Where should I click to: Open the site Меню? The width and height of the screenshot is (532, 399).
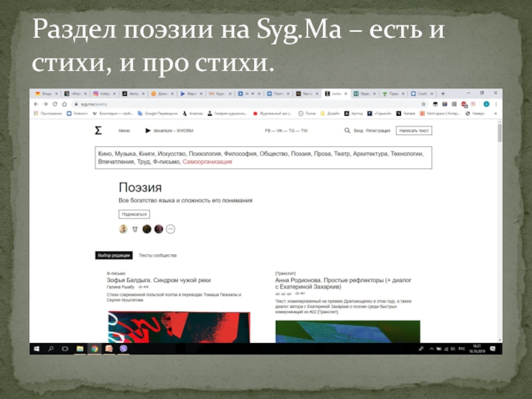coord(124,130)
